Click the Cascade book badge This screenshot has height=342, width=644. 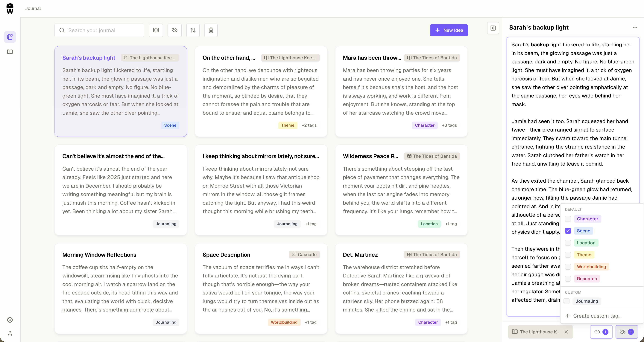click(304, 255)
